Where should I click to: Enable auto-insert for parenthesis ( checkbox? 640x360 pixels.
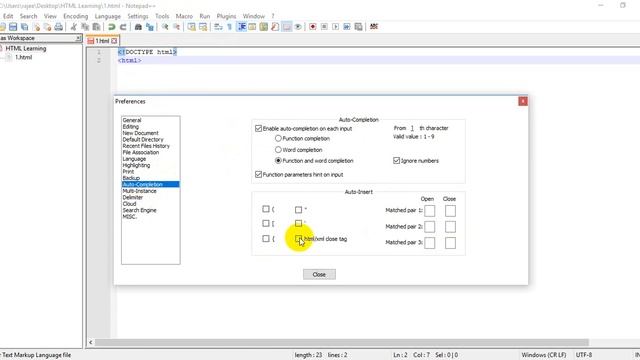coord(266,209)
